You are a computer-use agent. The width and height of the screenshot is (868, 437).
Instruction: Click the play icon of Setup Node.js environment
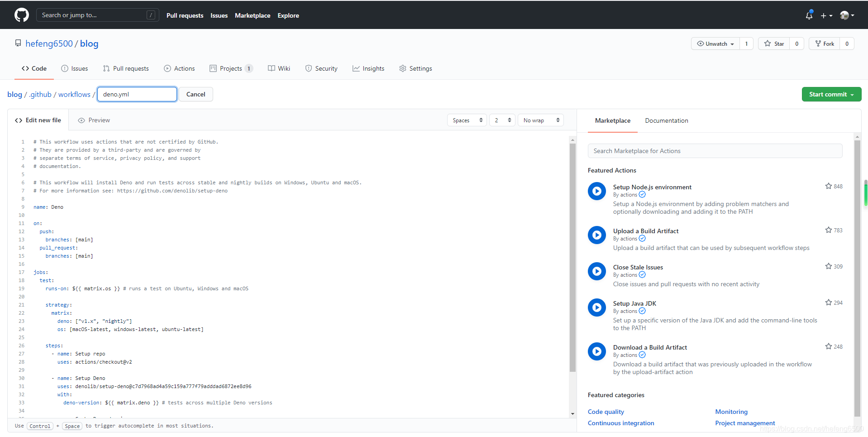[597, 191]
